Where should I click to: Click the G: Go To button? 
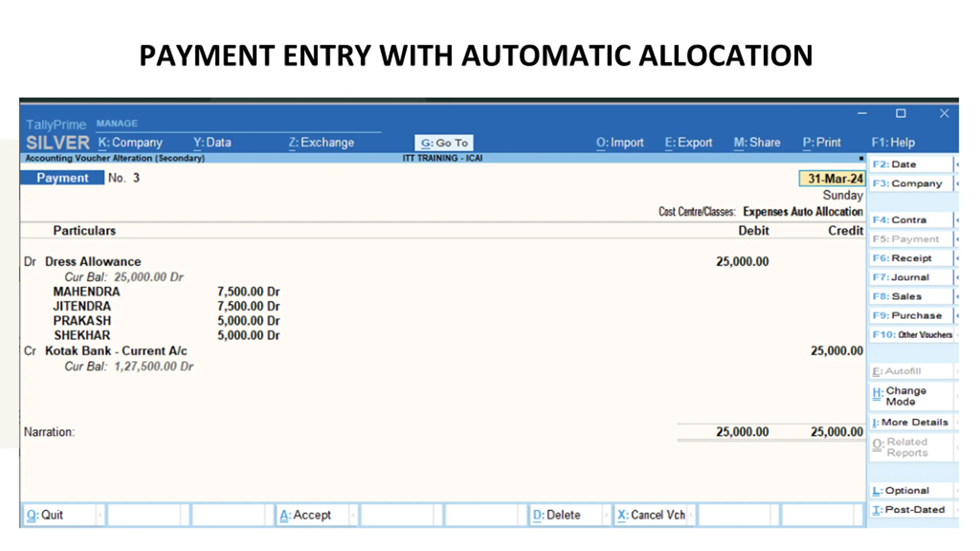[444, 143]
